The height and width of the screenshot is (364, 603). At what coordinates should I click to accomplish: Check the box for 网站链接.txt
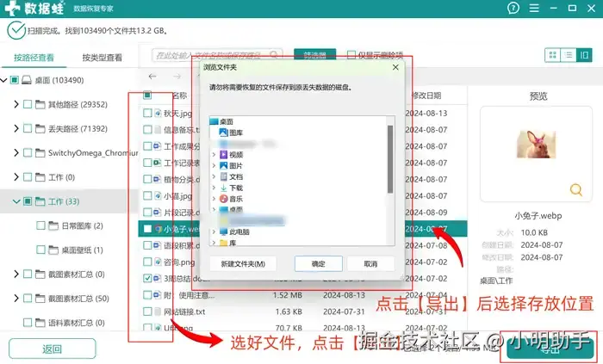(x=147, y=312)
